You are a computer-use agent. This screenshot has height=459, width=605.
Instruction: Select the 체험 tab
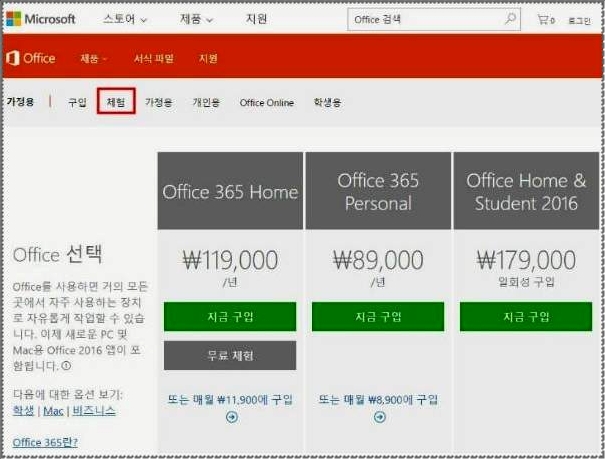(116, 101)
